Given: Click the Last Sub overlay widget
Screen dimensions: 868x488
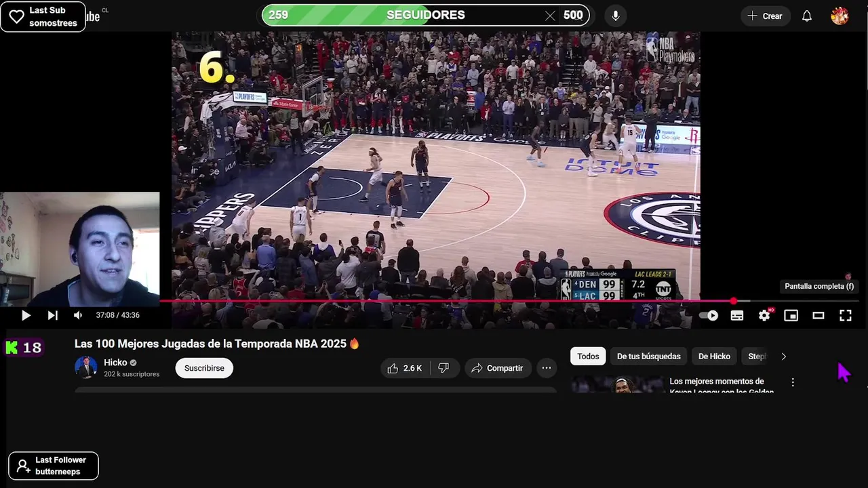Looking at the screenshot, I should click(x=43, y=17).
